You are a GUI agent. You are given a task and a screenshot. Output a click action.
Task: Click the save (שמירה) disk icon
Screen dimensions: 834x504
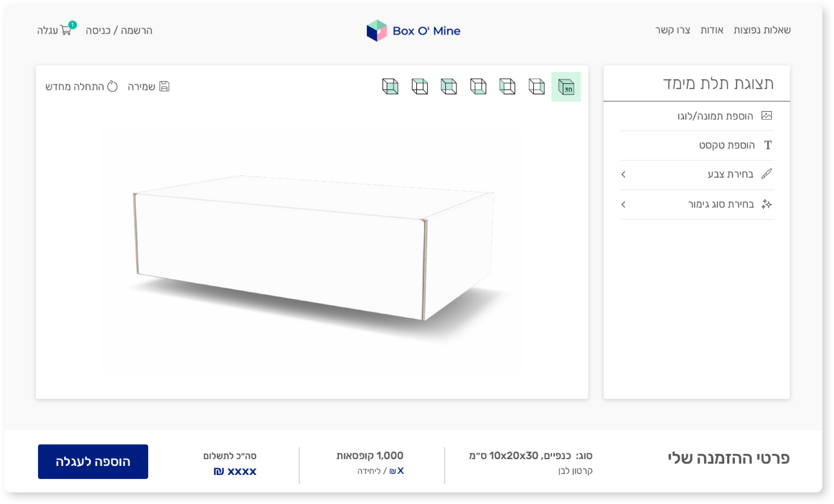[164, 86]
